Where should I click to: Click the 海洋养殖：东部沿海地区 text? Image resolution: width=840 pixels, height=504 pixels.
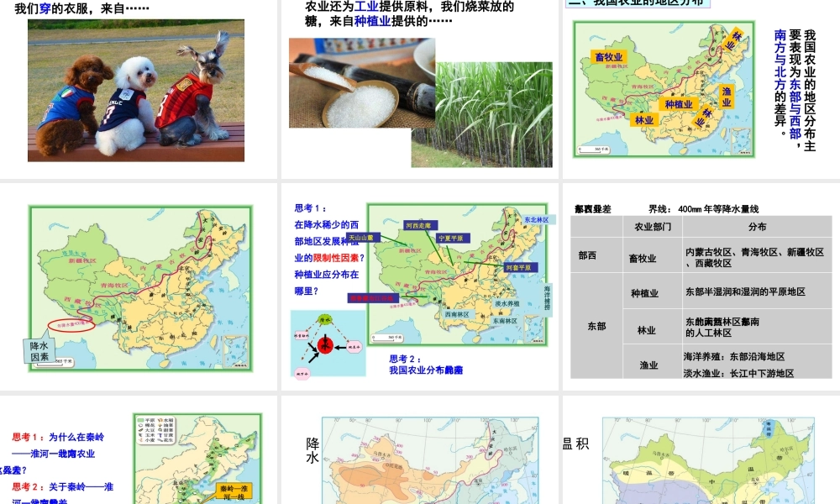pos(734,357)
